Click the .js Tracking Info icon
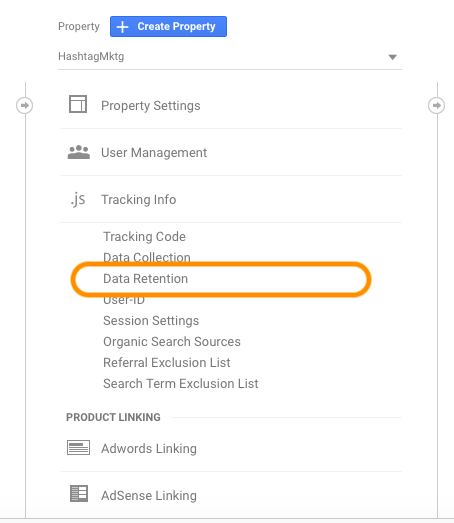454x523 pixels. pos(78,199)
